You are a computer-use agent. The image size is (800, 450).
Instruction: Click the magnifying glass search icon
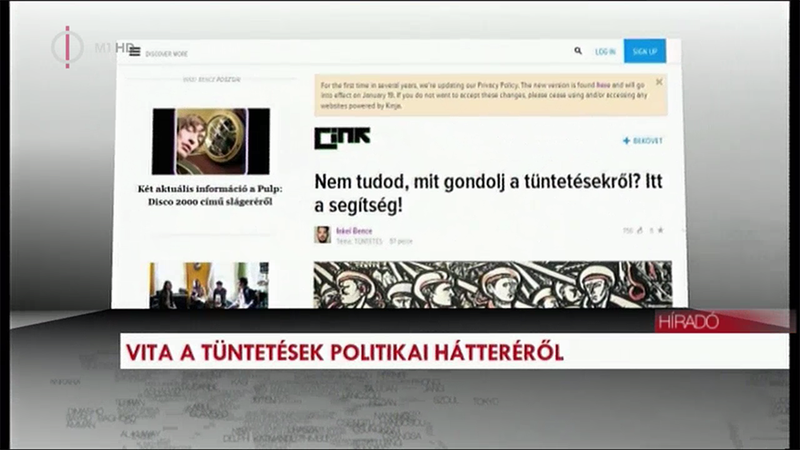coord(578,51)
